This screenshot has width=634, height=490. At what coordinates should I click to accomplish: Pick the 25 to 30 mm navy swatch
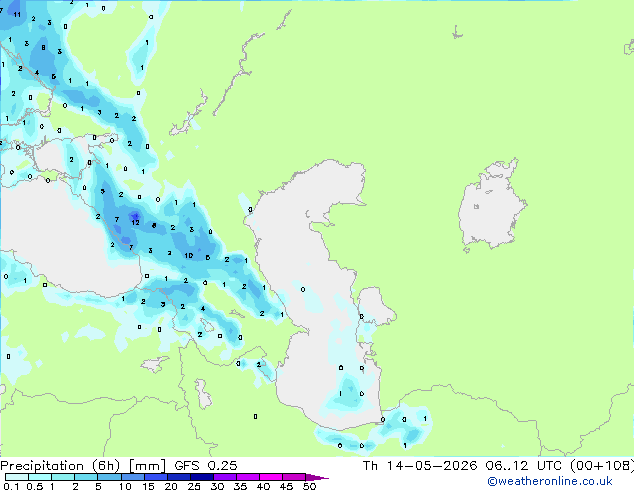pyautogui.click(x=201, y=477)
